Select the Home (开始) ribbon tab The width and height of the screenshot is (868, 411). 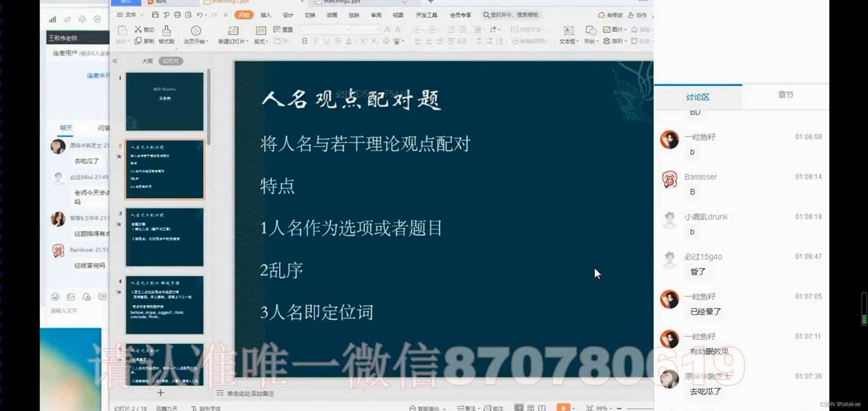point(244,15)
